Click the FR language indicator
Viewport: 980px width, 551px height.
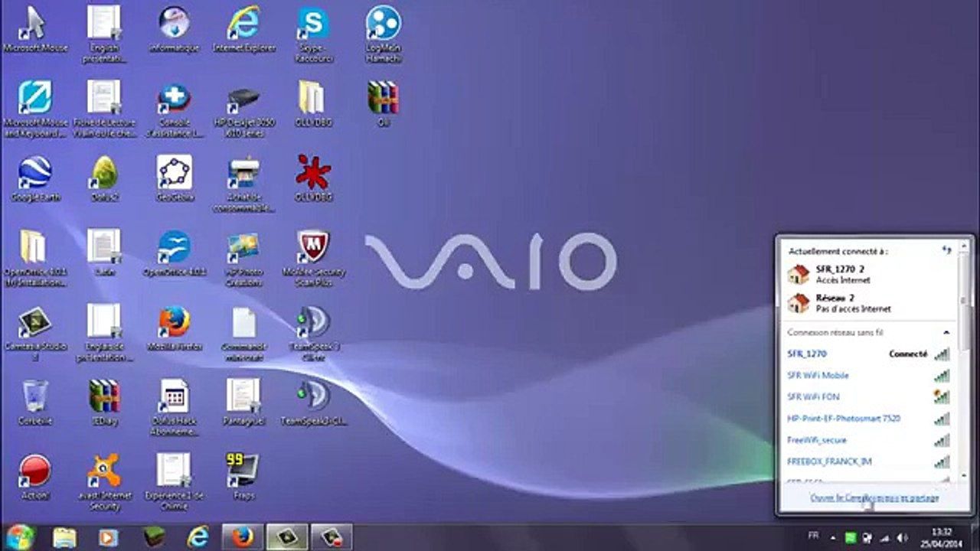[x=813, y=536]
